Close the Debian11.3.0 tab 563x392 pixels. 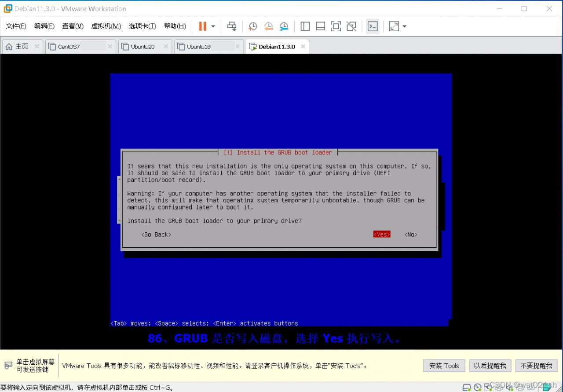click(303, 46)
